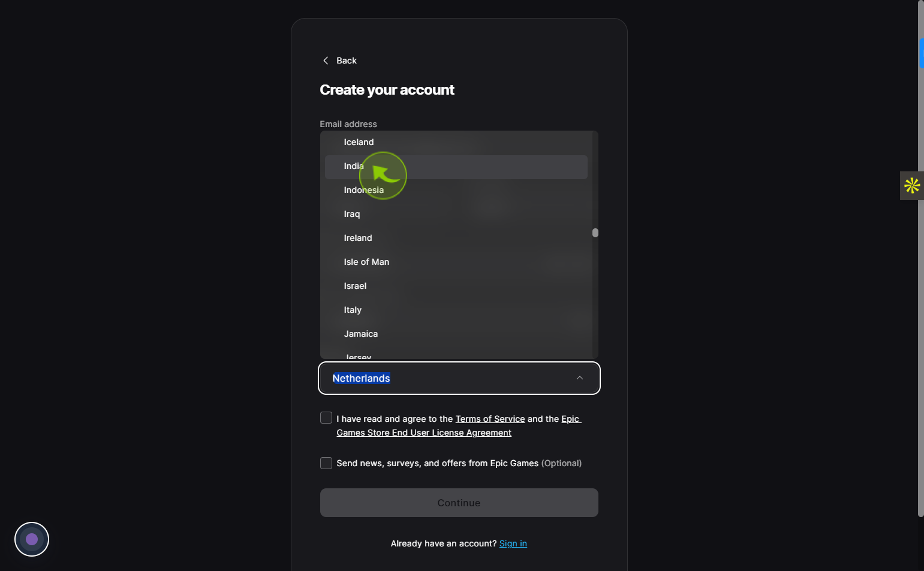Click the purple circular recorder icon

pos(32,539)
